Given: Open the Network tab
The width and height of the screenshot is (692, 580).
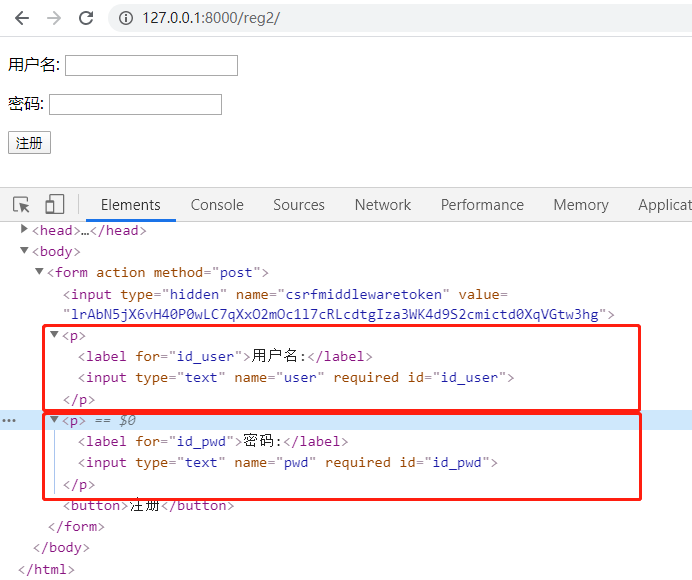Looking at the screenshot, I should [383, 205].
